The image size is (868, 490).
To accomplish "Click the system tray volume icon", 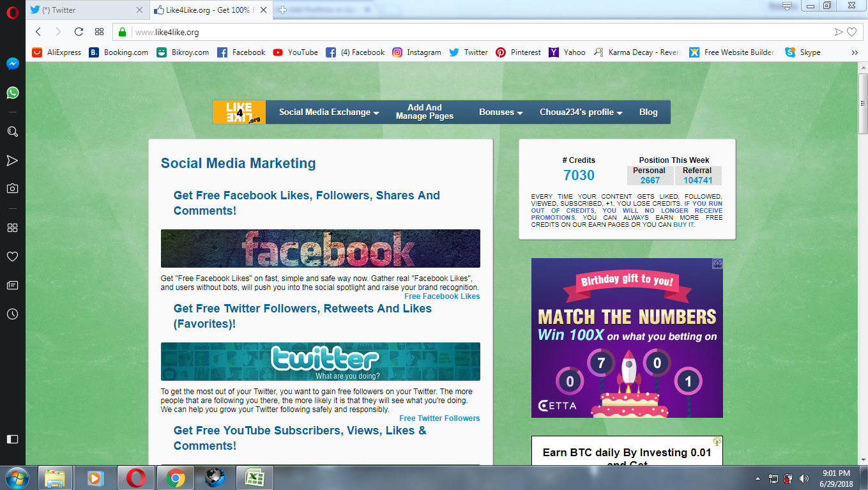I will pyautogui.click(x=803, y=479).
